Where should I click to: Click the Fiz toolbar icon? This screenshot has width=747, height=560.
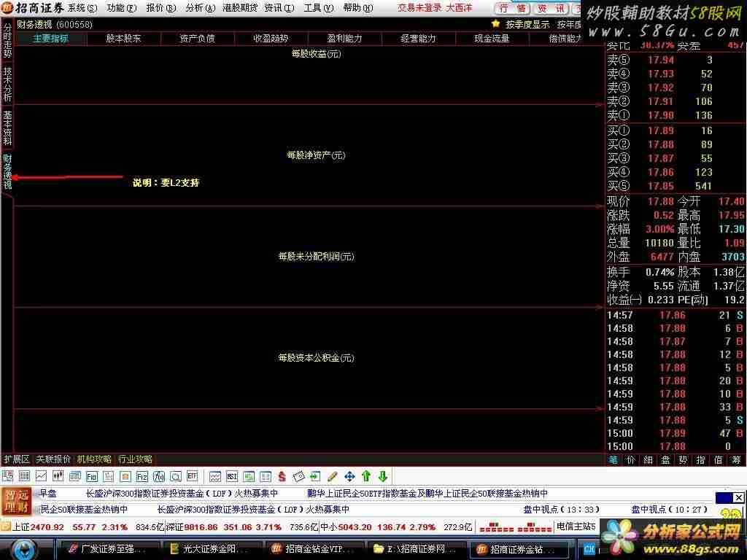point(142,475)
